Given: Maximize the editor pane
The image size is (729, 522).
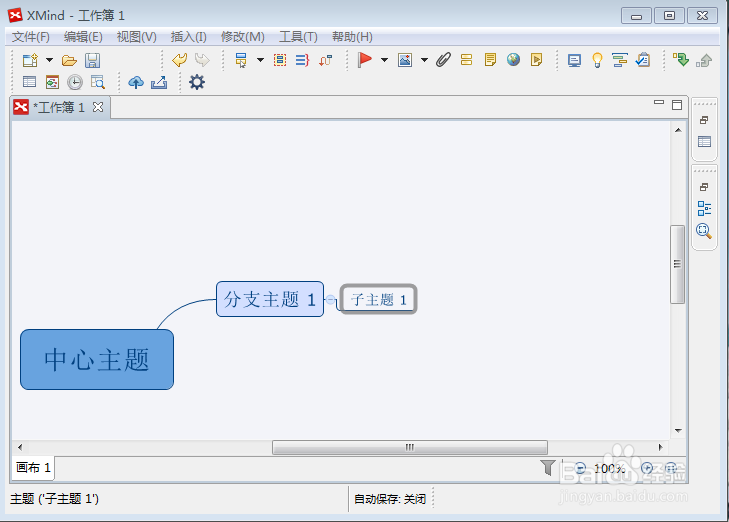Looking at the screenshot, I should pyautogui.click(x=677, y=105).
